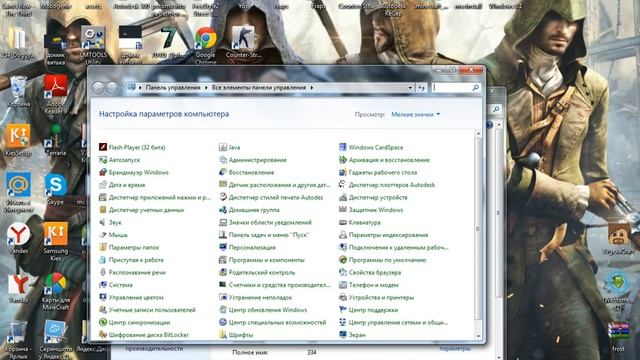Open the Телефон и модем icon
640x360 pixels.
click(343, 285)
